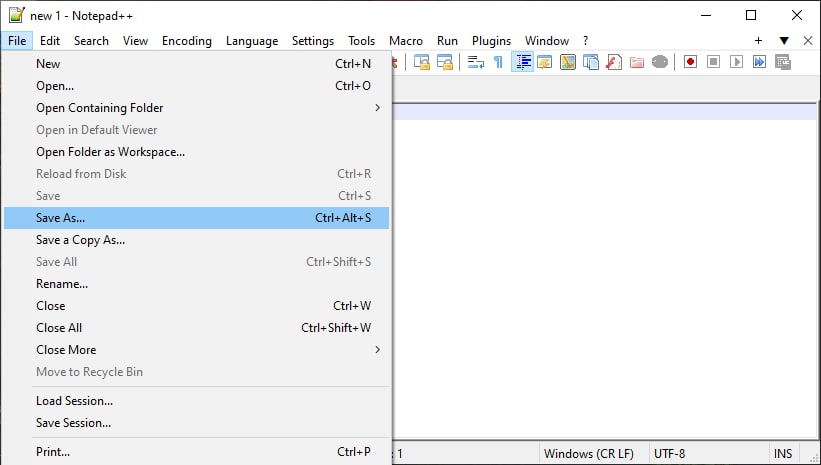821x465 pixels.
Task: Toggle synchronize horizontal scrolling icon
Action: (445, 62)
